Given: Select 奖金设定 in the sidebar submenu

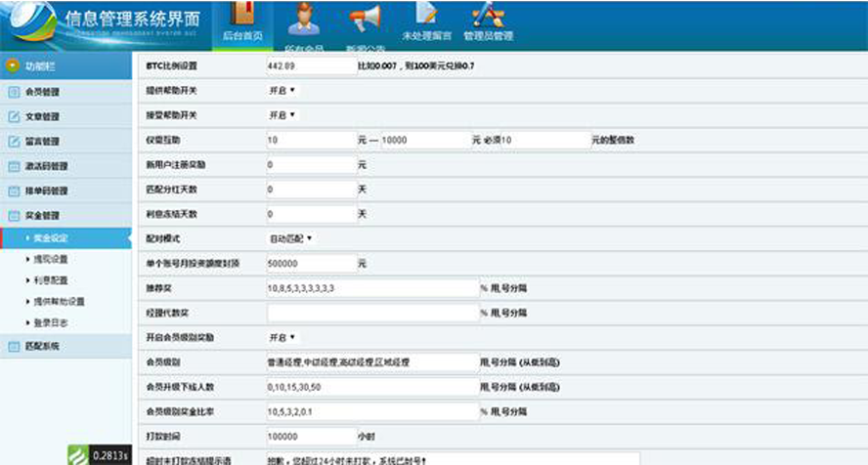Looking at the screenshot, I should pos(51,238).
